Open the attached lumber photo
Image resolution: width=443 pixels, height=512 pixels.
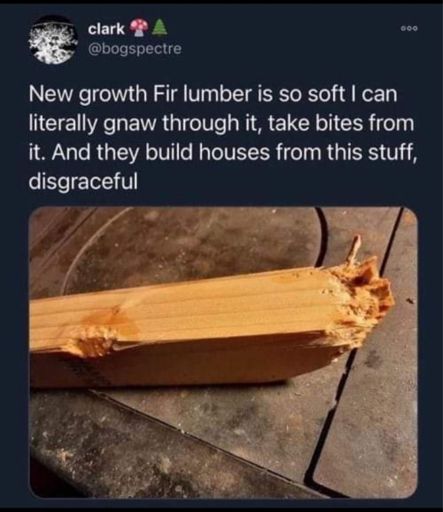click(x=223, y=352)
